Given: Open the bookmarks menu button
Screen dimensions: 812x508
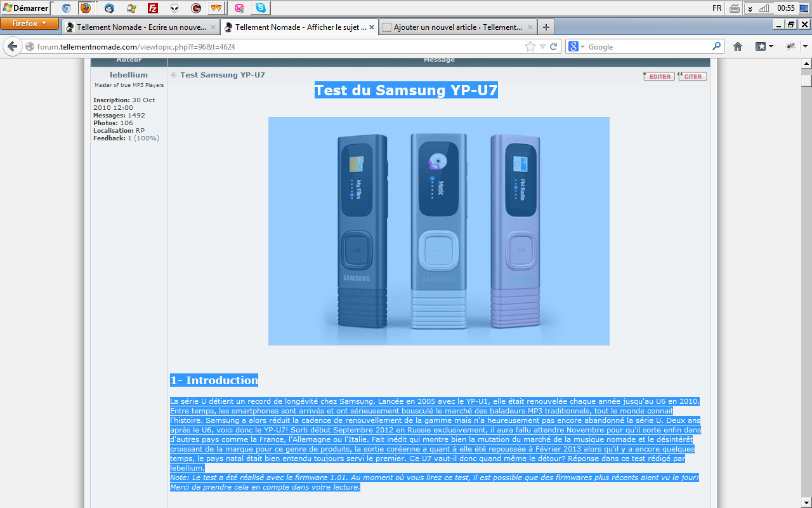Looking at the screenshot, I should point(764,46).
